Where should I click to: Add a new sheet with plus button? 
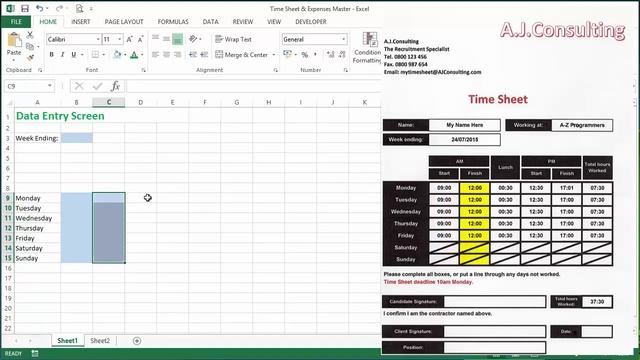pos(137,340)
